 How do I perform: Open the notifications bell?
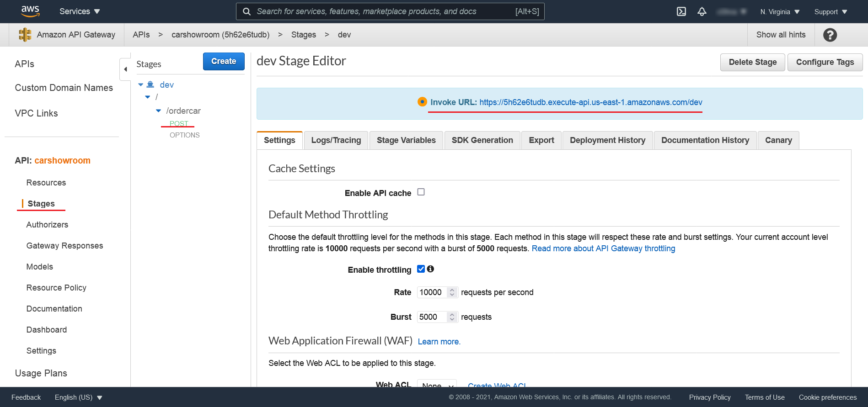[x=702, y=11]
